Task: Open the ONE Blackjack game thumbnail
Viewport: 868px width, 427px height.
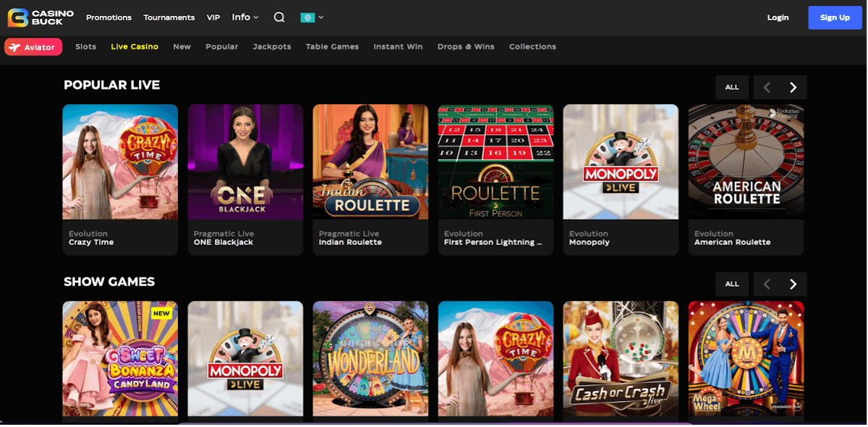Action: pyautogui.click(x=245, y=162)
